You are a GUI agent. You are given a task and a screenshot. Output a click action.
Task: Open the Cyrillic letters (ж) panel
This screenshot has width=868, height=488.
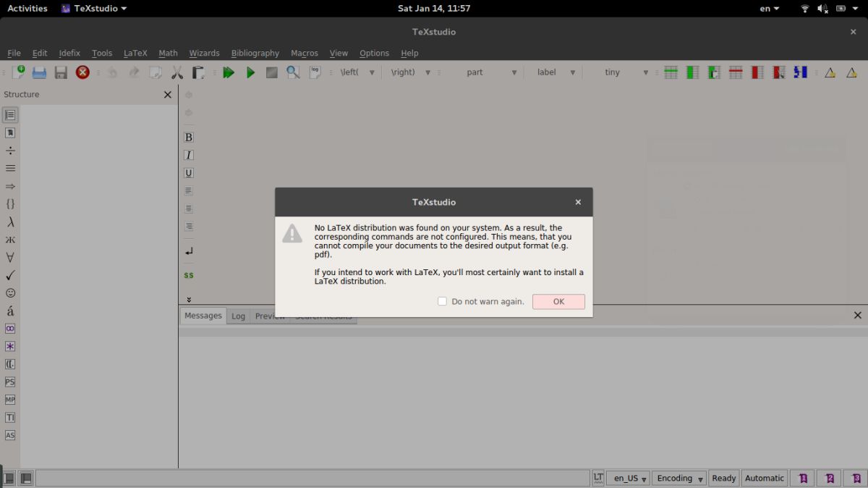10,240
